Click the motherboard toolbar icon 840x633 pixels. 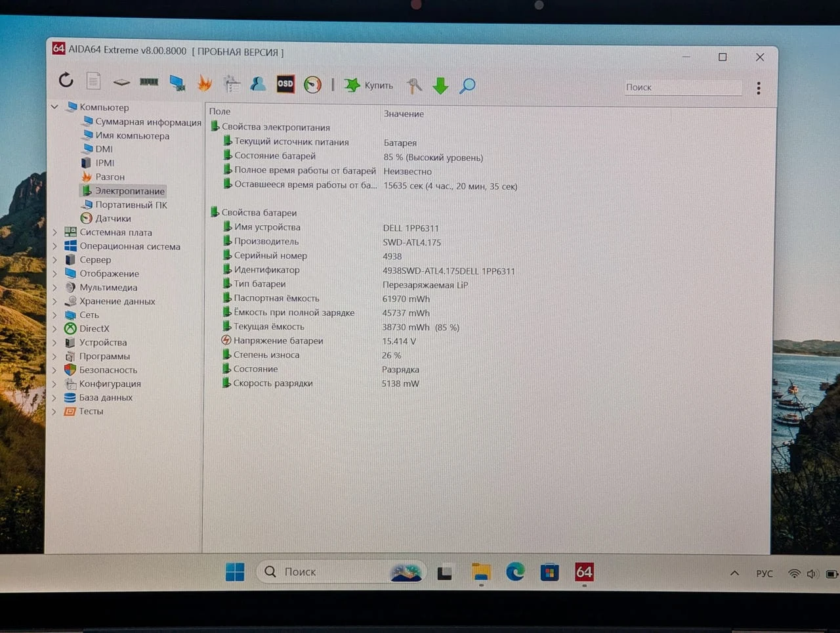(x=121, y=82)
